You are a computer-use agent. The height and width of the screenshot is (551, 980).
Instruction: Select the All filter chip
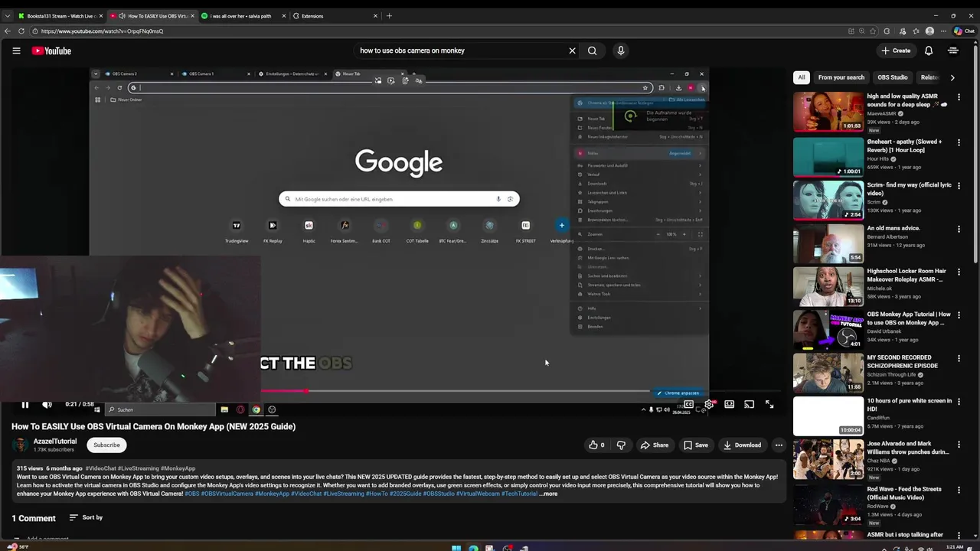(x=802, y=77)
